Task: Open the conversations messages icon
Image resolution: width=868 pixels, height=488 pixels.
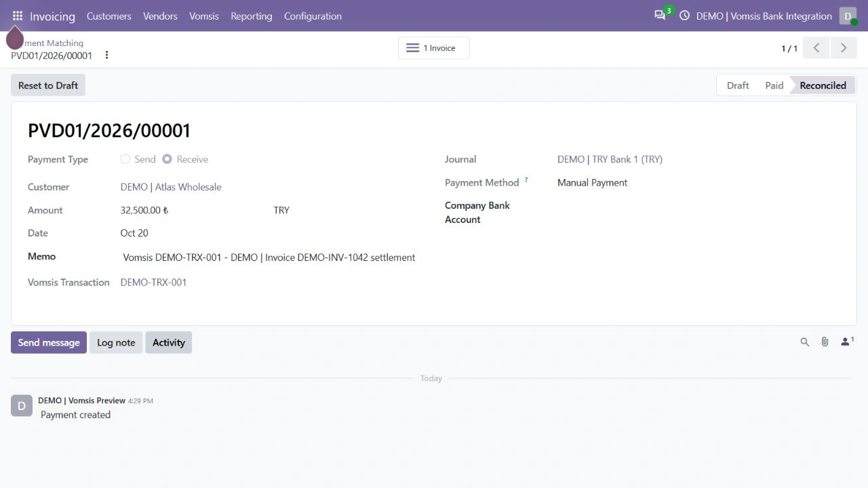Action: point(660,16)
